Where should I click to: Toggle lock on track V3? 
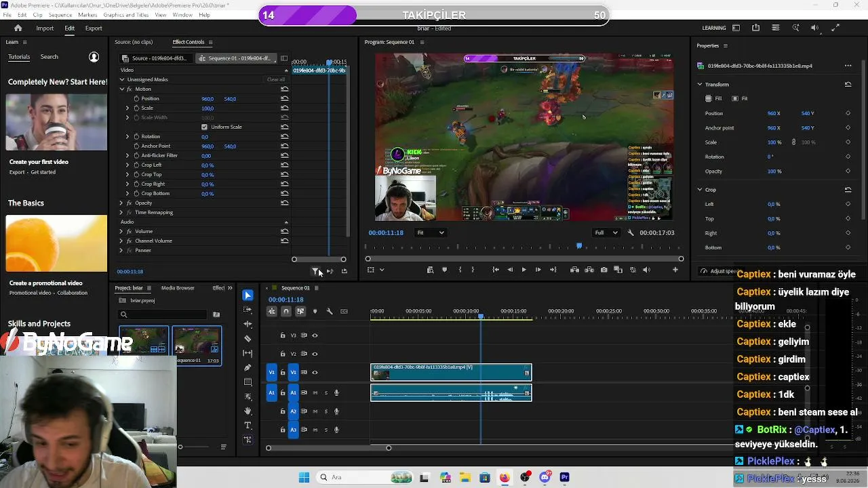[x=283, y=335]
